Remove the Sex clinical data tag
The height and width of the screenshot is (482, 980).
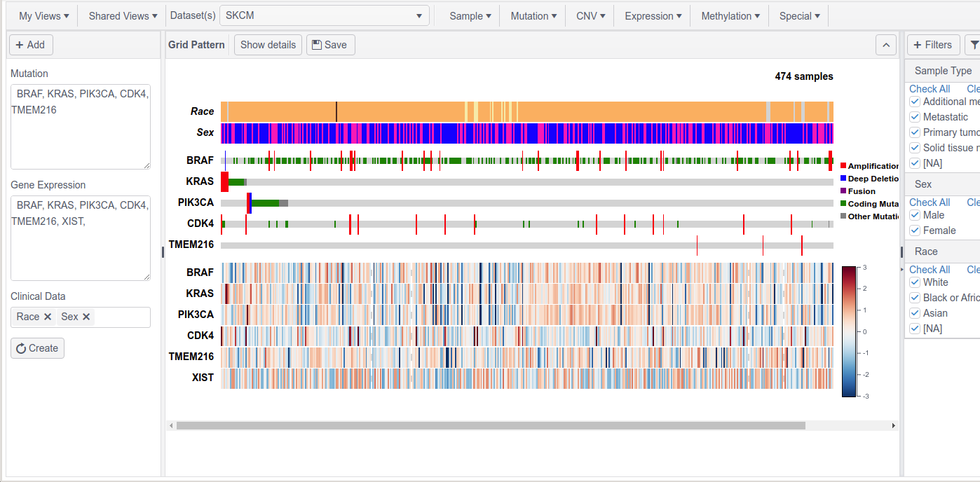coord(86,317)
